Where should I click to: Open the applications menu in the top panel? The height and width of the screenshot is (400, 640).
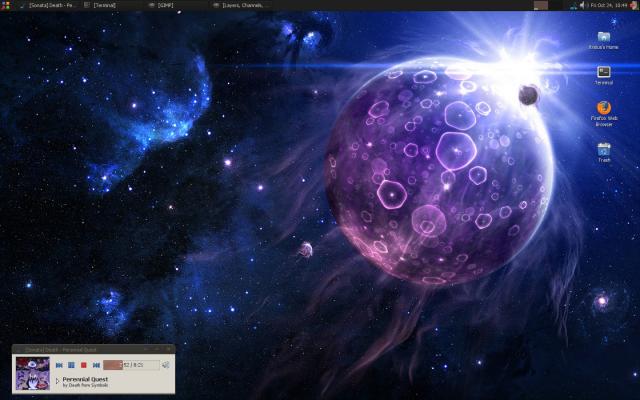tap(5, 5)
